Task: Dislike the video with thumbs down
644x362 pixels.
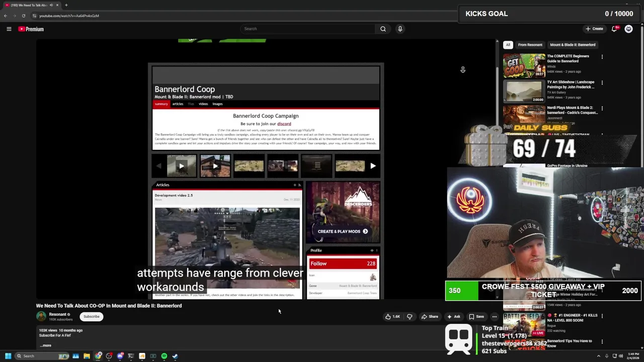Action: pyautogui.click(x=410, y=317)
